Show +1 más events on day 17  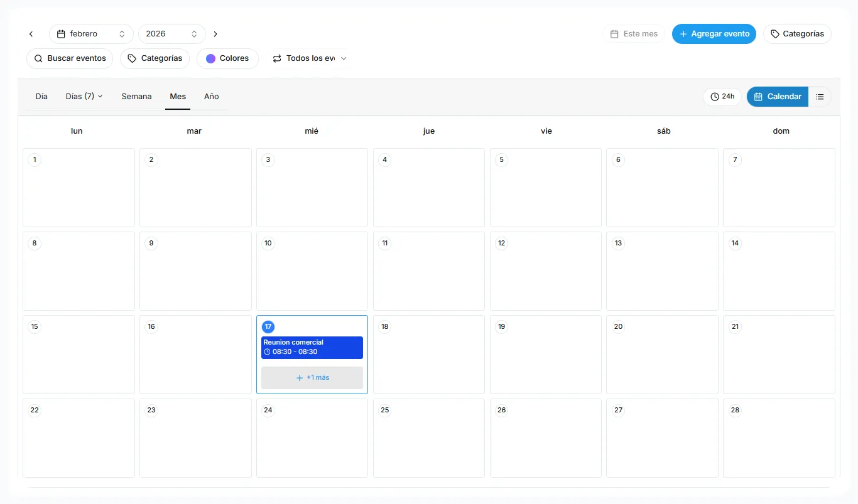[312, 378]
